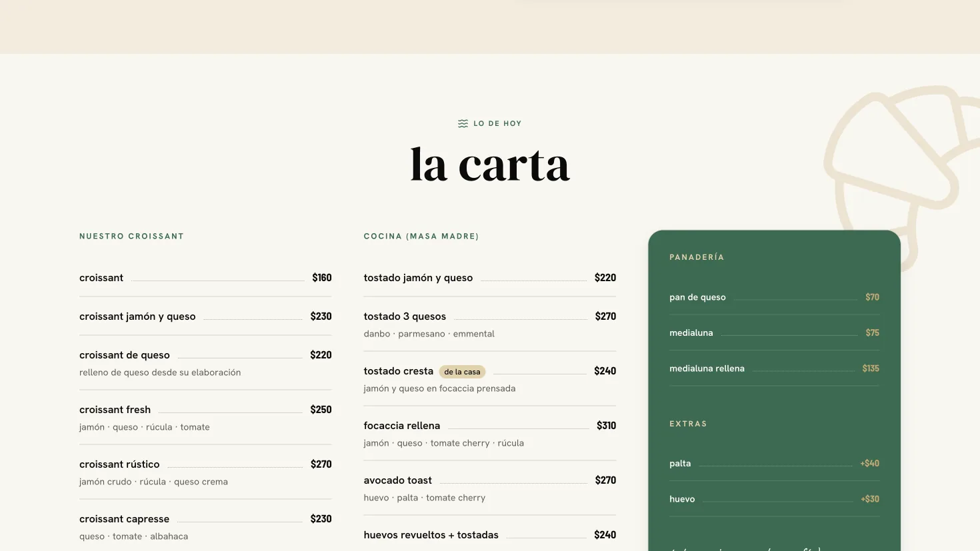Click 'jamón · queso · tomate cherry · rúcula' text
Viewport: 980px width, 551px height.
tap(444, 443)
